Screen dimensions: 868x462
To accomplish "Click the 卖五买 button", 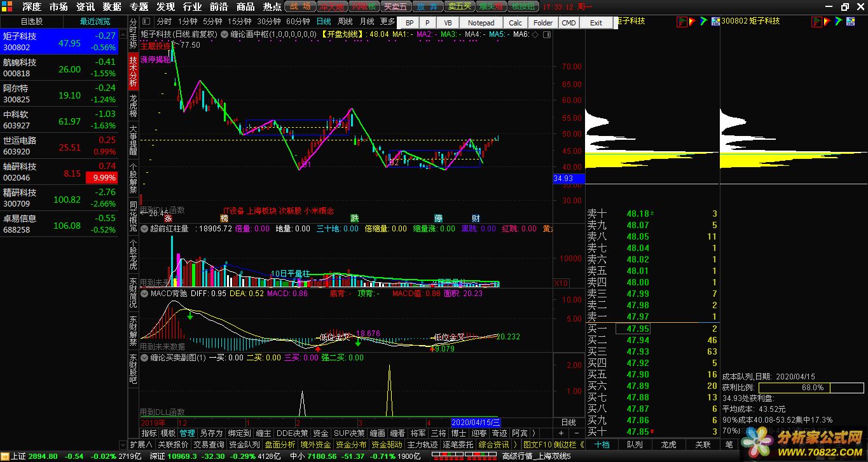I will pos(459,7).
